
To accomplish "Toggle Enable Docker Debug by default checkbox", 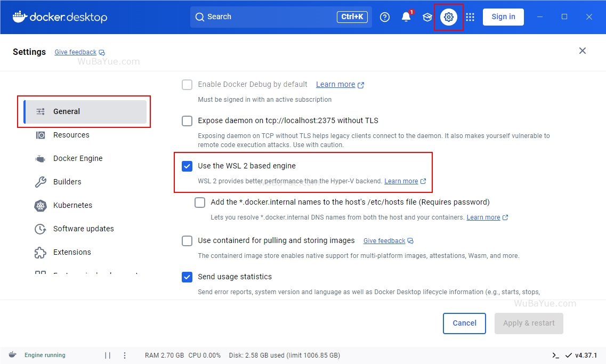I will [187, 85].
